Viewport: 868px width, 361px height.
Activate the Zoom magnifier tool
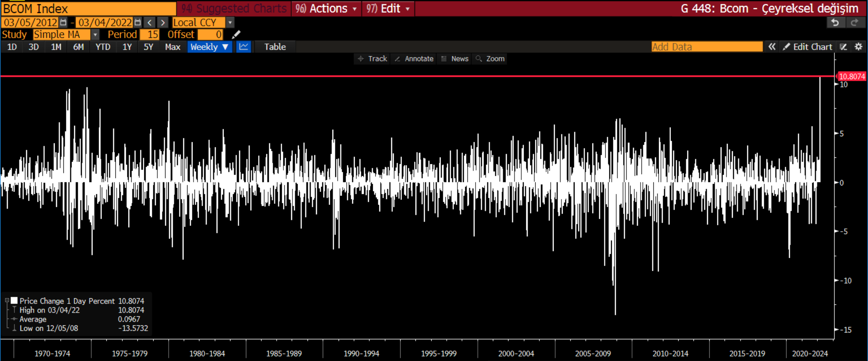tap(490, 59)
